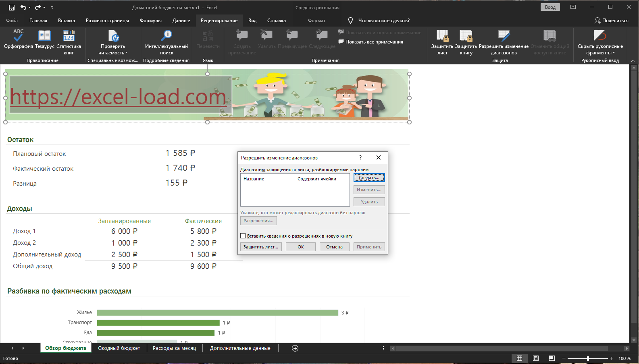Switch to sheet 'Сводный бюджет'
This screenshot has height=364, width=639.
119,348
